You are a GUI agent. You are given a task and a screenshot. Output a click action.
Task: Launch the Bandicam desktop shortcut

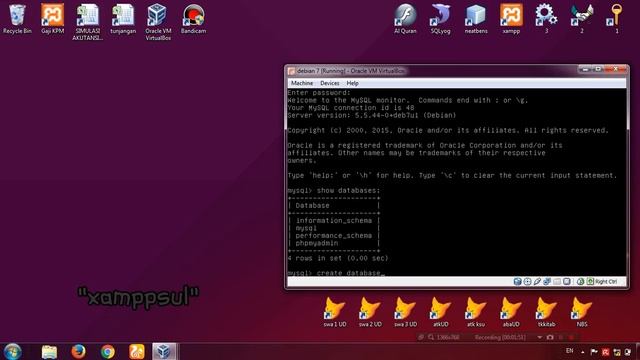(x=193, y=19)
